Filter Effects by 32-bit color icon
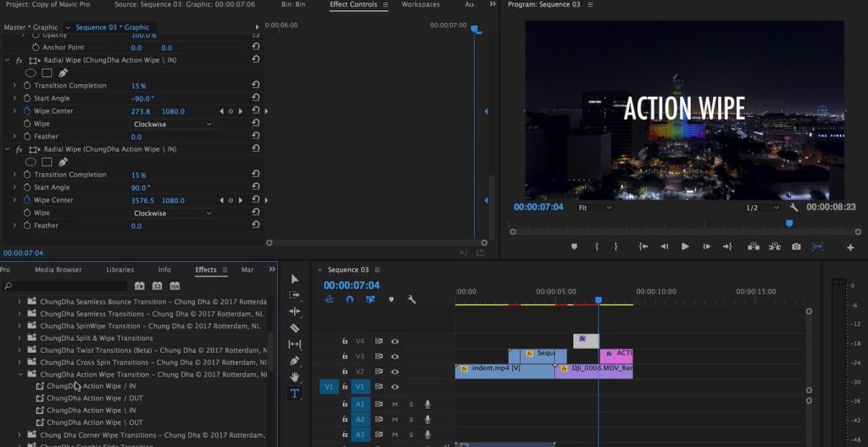Image resolution: width=868 pixels, height=447 pixels. click(x=157, y=286)
